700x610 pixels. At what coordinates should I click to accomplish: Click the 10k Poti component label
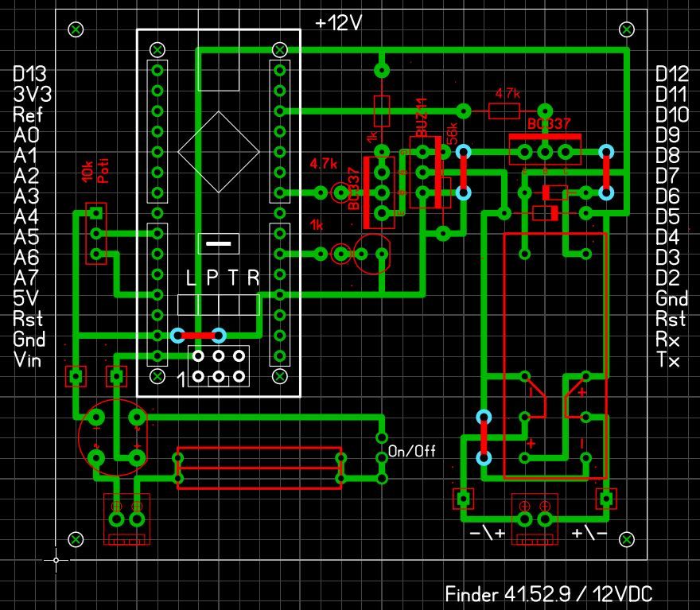coord(94,171)
